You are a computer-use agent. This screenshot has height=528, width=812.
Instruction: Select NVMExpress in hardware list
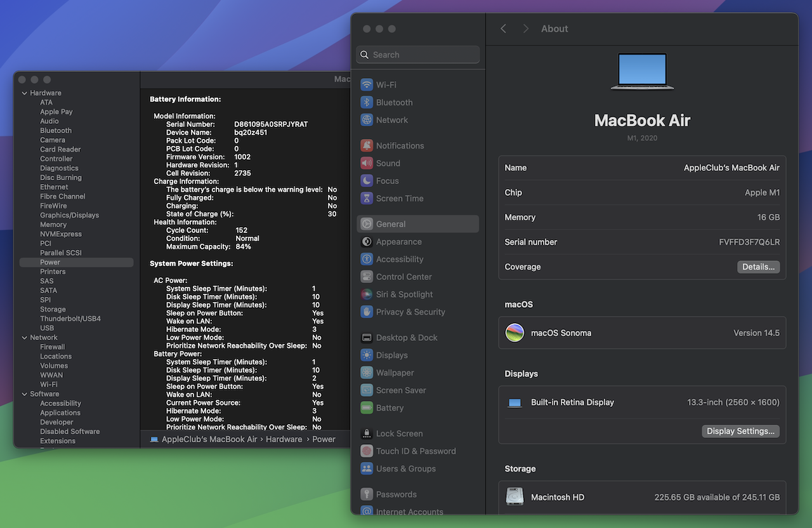pos(61,234)
